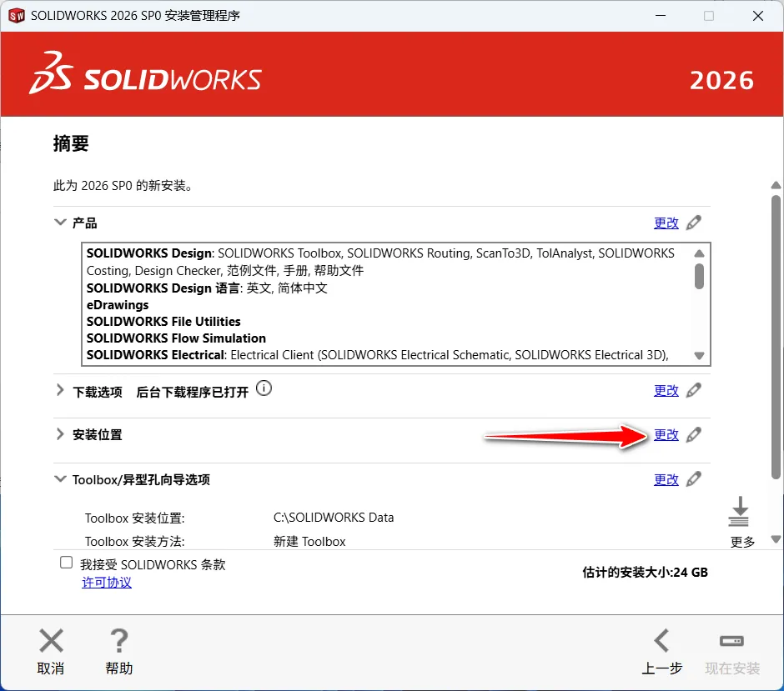
Task: Click the 现在安装 label
Action: 732,668
